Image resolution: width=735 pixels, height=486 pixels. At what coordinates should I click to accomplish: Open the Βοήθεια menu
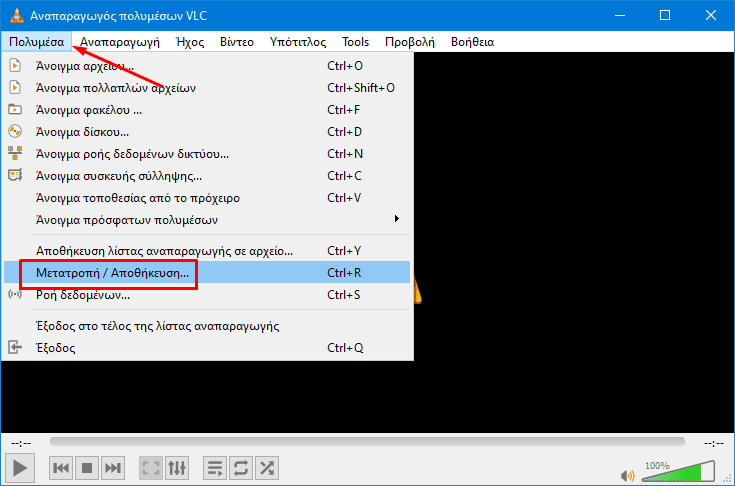point(472,42)
